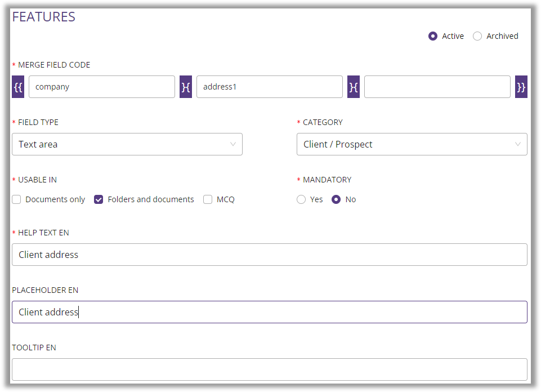Screen dimensions: 541x392
Task: Click the }{ separator icon after address1 field
Action: [353, 87]
